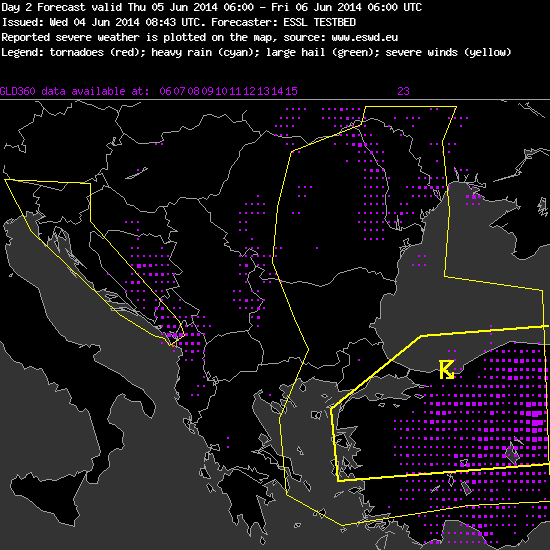Click the ESSL TESTBED forecaster name

[x=320, y=22]
